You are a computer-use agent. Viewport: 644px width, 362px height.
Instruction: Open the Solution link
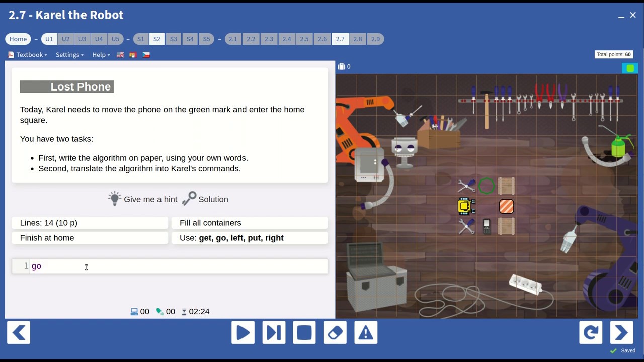coord(205,199)
